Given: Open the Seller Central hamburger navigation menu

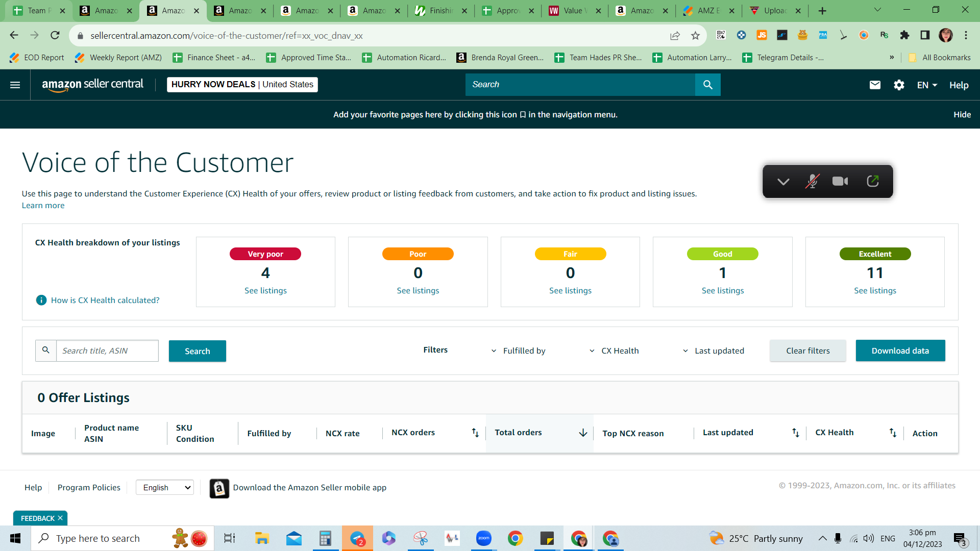Looking at the screenshot, I should (x=15, y=85).
